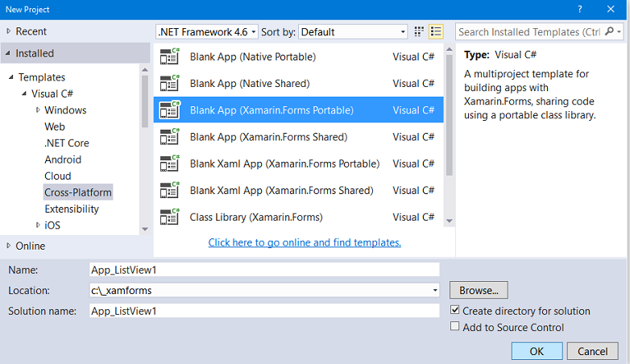Image resolution: width=630 pixels, height=364 pixels.
Task: Collapse the Installed section
Action: 8,53
